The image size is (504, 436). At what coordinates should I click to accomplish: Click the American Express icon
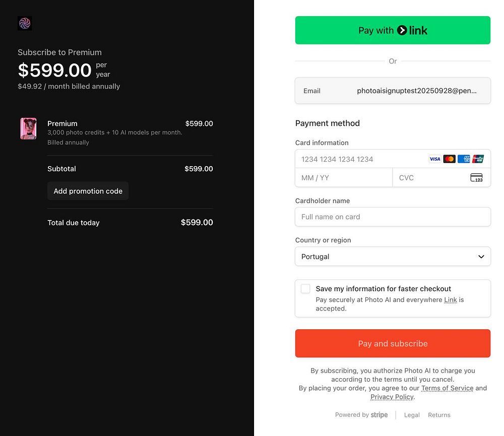coord(464,159)
